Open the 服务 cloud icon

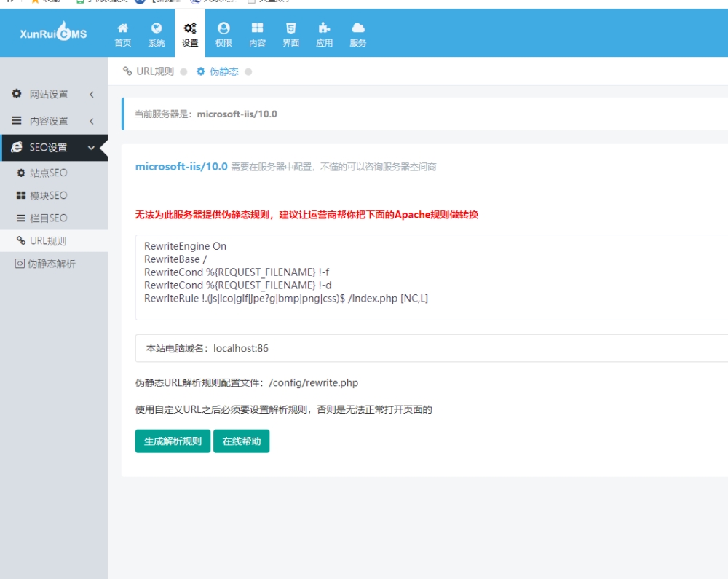click(x=358, y=28)
